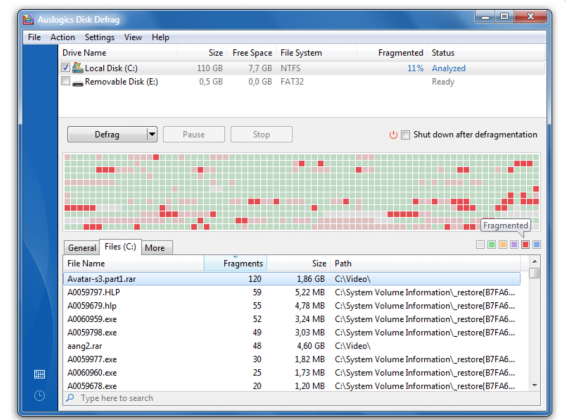This screenshot has width=566, height=420.
Task: Sort files by the Fragments column header
Action: point(235,263)
